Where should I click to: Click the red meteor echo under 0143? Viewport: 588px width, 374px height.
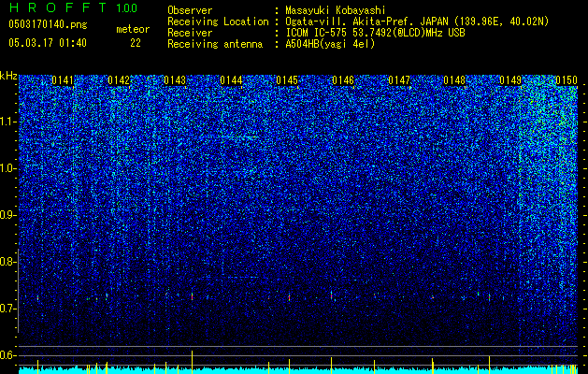pos(192,296)
